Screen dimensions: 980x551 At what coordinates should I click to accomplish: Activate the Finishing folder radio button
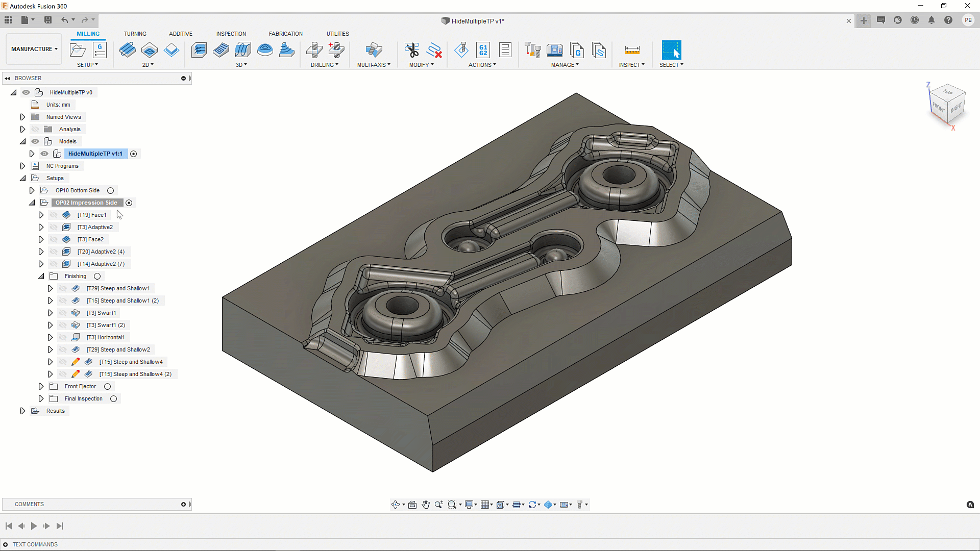click(97, 276)
